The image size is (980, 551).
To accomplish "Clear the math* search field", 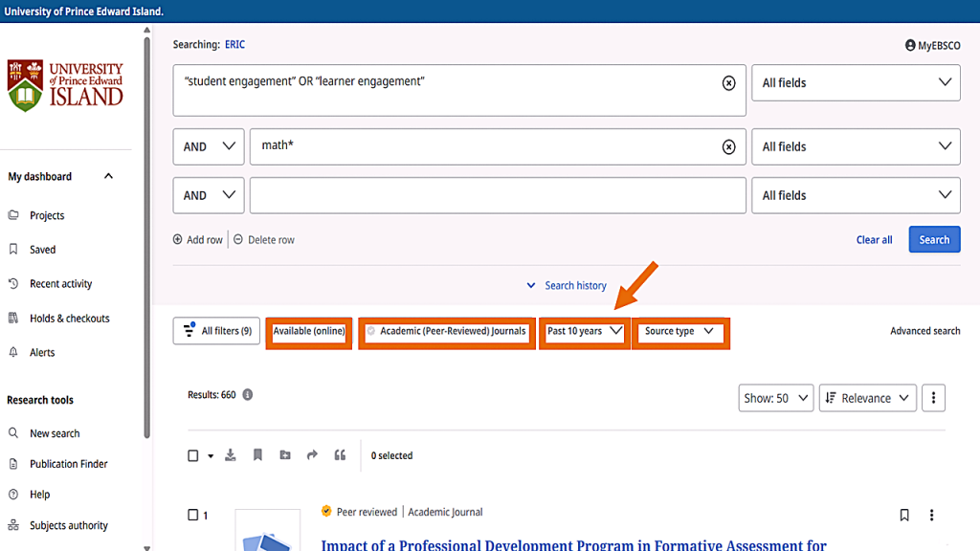I will [x=728, y=147].
